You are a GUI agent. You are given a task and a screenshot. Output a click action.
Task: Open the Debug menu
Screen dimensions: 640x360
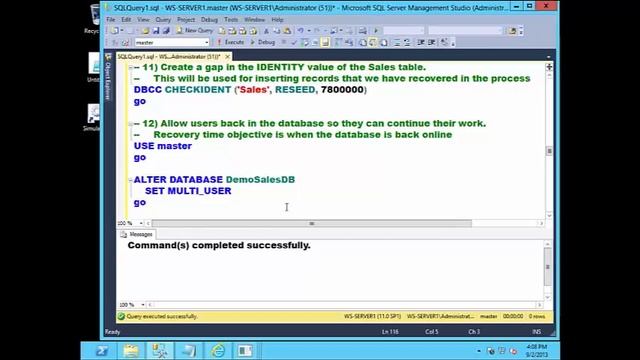[209, 20]
